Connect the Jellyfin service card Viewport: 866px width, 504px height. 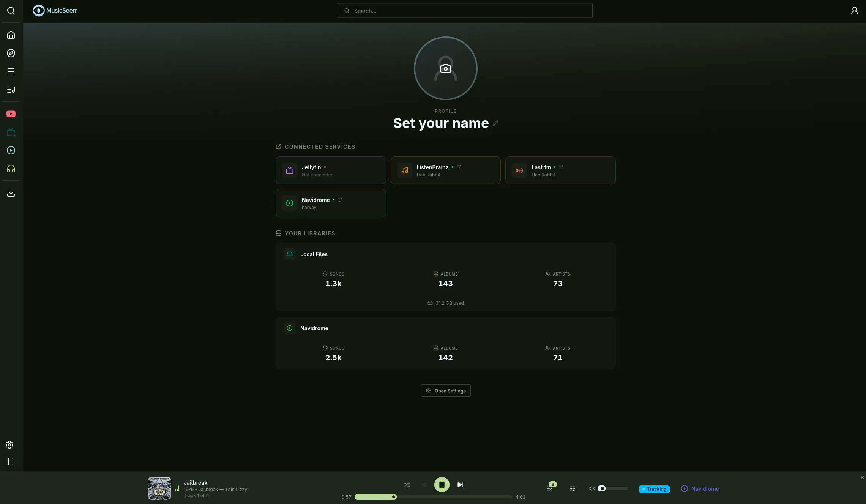click(330, 170)
